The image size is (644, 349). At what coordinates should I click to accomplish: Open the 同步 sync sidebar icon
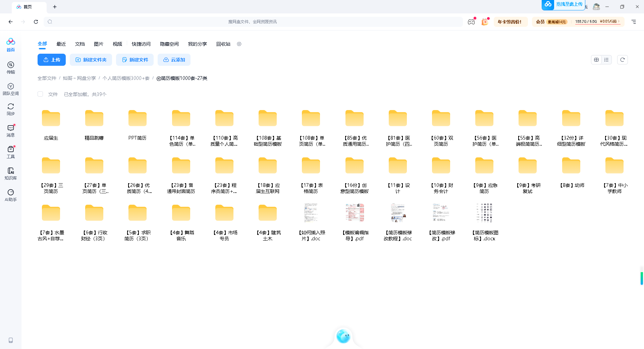pyautogui.click(x=11, y=109)
